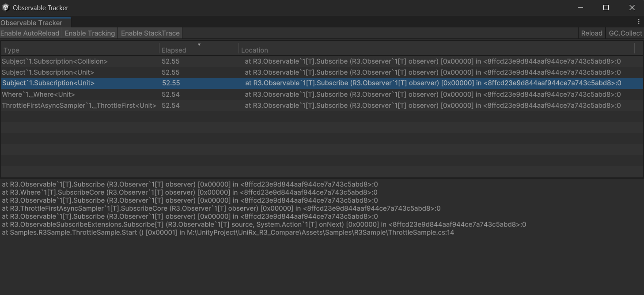This screenshot has height=295, width=644.
Task: Click the Observable Tracker app icon in titlebar
Action: click(5, 8)
